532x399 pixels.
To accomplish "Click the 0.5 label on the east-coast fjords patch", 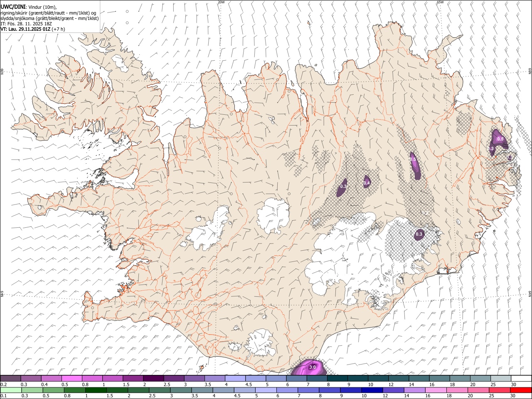I will point(500,139).
